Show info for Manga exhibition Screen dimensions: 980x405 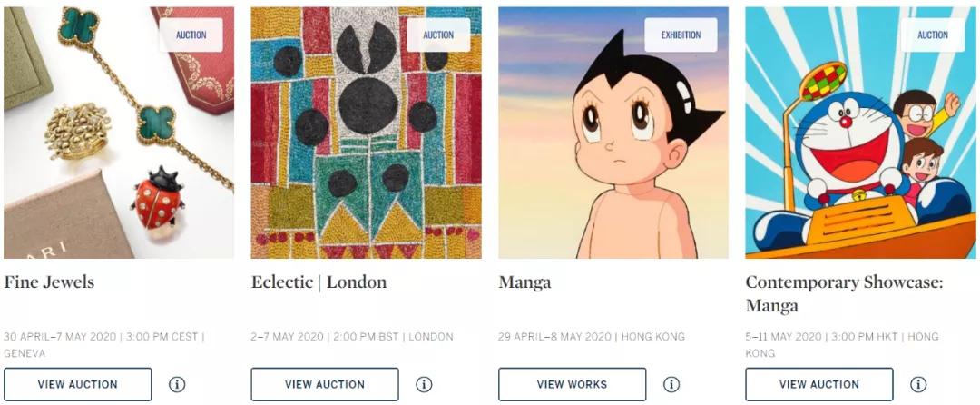pos(671,384)
